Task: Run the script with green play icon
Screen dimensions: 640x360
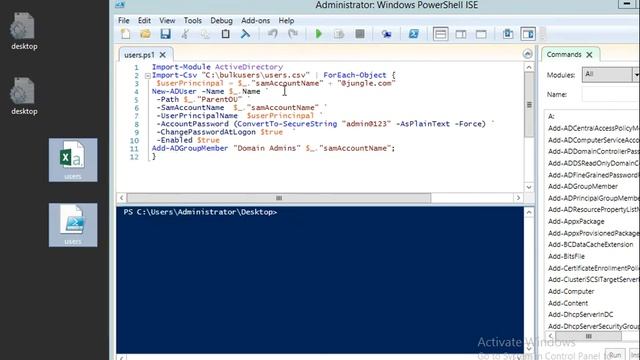Action: pyautogui.click(x=319, y=34)
